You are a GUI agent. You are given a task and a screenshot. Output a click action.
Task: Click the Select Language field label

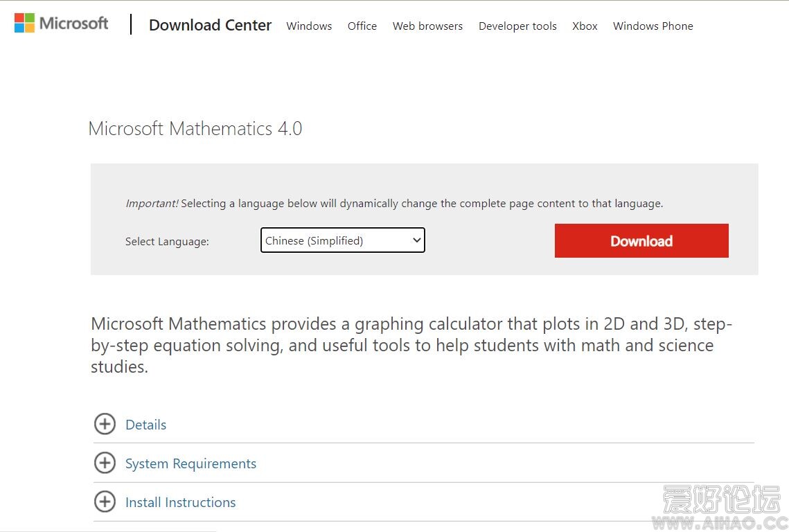coord(167,242)
